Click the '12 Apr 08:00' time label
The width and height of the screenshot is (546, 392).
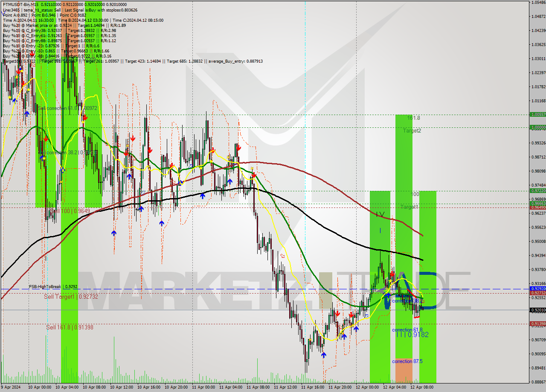[x=421, y=387]
